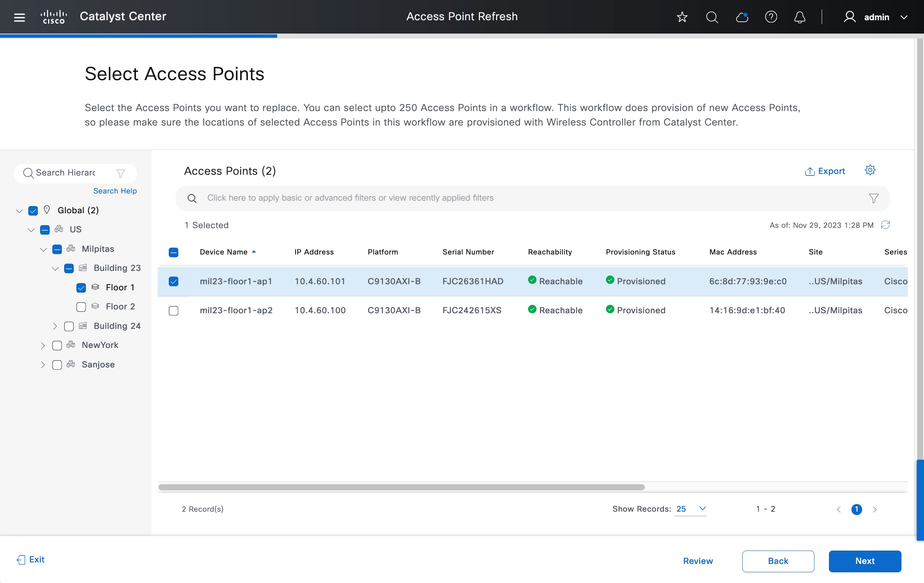This screenshot has width=924, height=583.
Task: Open table settings gear icon
Action: [870, 170]
